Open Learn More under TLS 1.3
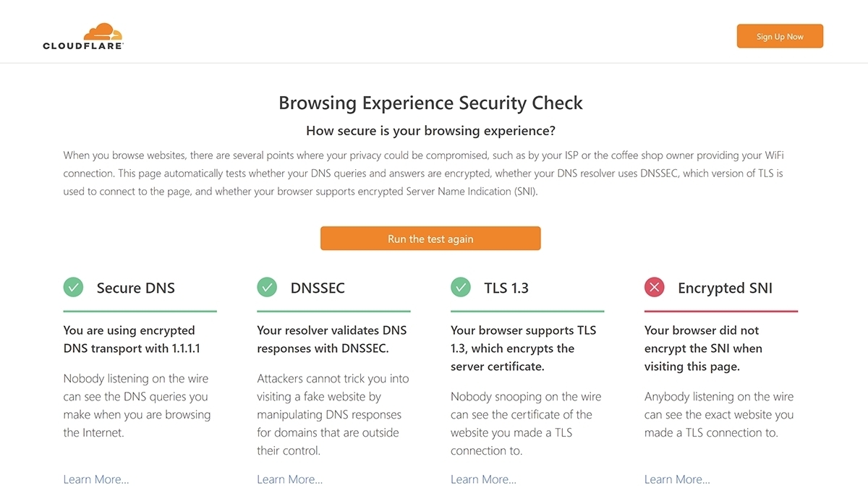The height and width of the screenshot is (488, 868). 484,479
